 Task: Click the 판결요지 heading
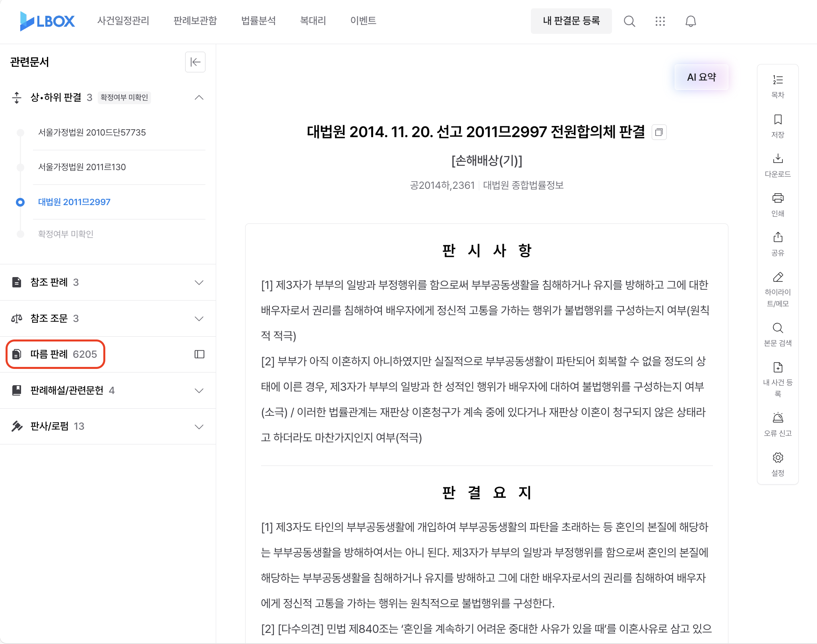coord(487,493)
